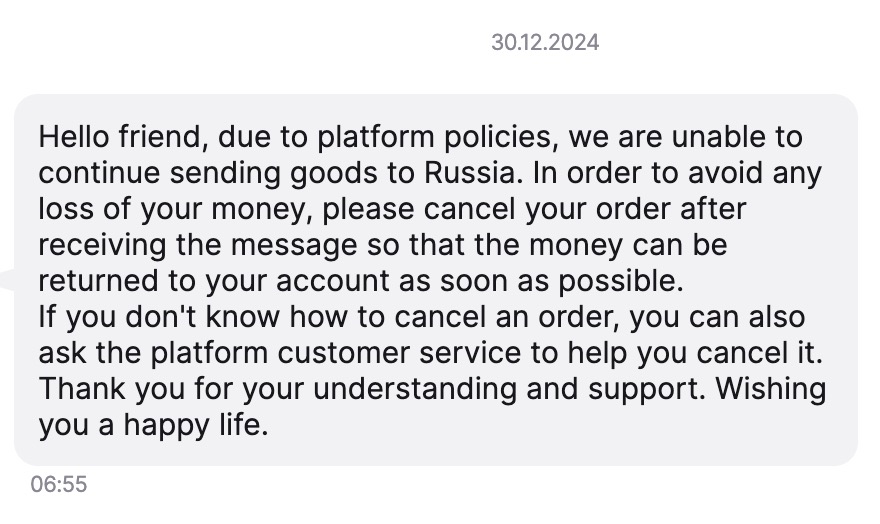Click the 'Hello friend' greeting text
The width and height of the screenshot is (880, 524).
point(120,137)
